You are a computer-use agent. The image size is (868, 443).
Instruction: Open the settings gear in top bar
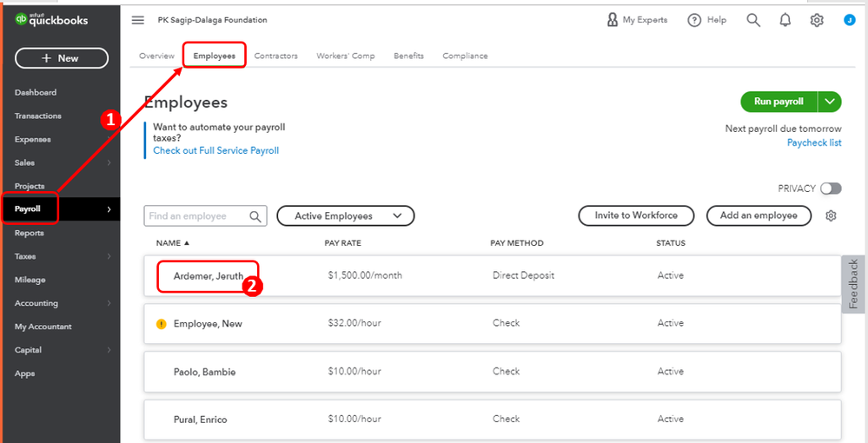pyautogui.click(x=817, y=20)
